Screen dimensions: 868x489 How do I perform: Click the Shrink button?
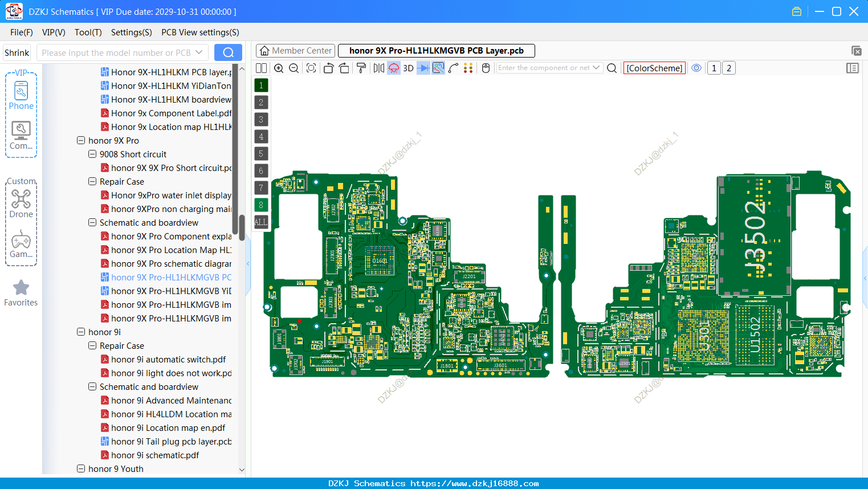click(17, 53)
